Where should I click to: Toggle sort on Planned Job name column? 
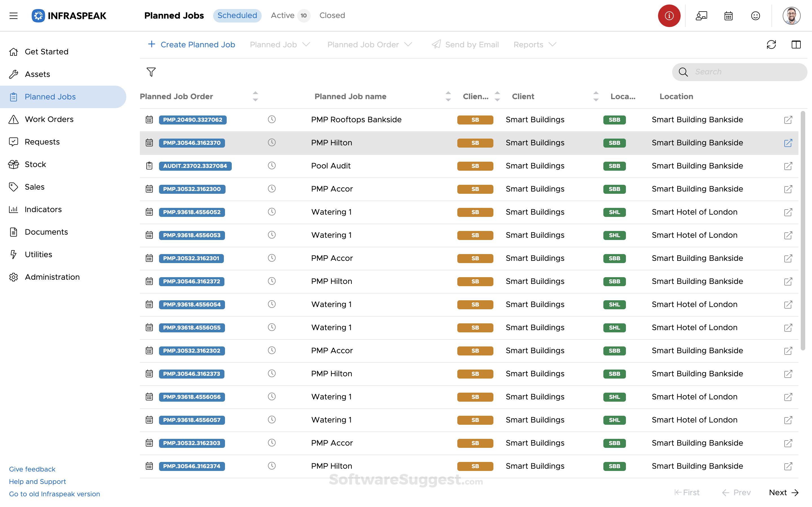click(x=448, y=96)
